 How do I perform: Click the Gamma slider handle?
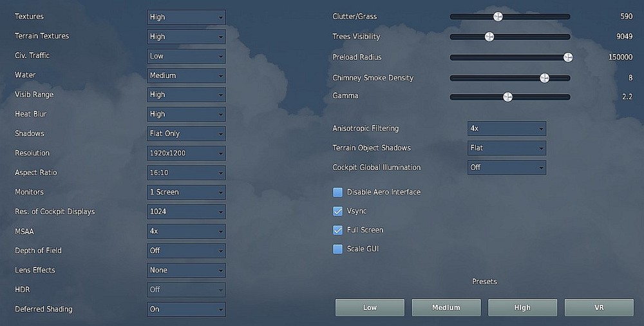click(507, 97)
